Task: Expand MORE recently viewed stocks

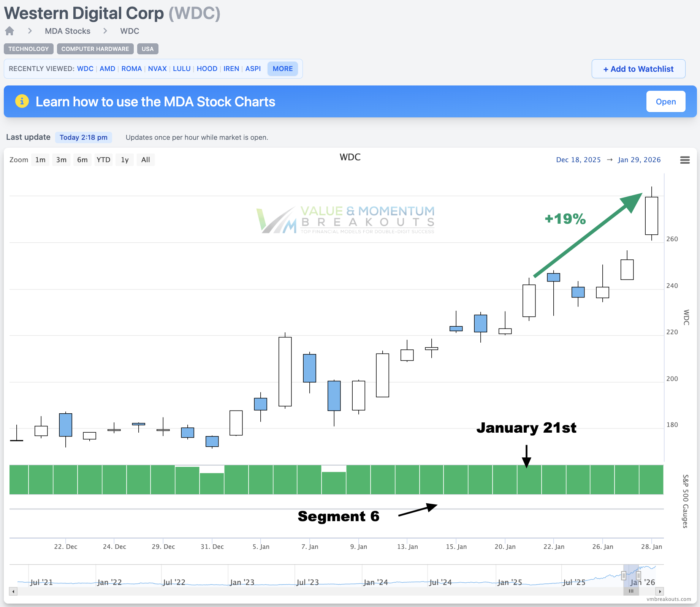Action: (282, 69)
